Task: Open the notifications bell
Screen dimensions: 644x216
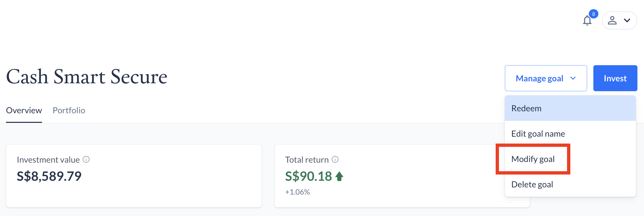Action: point(587,20)
